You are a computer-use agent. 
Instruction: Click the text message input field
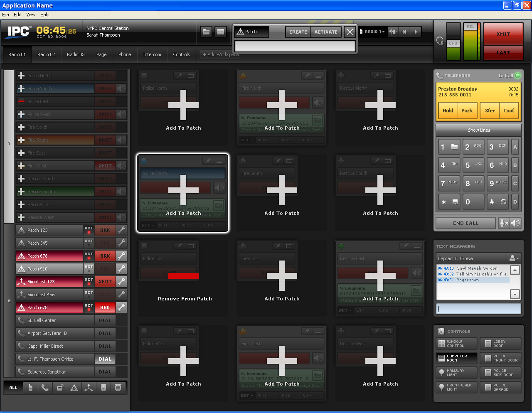(478, 309)
